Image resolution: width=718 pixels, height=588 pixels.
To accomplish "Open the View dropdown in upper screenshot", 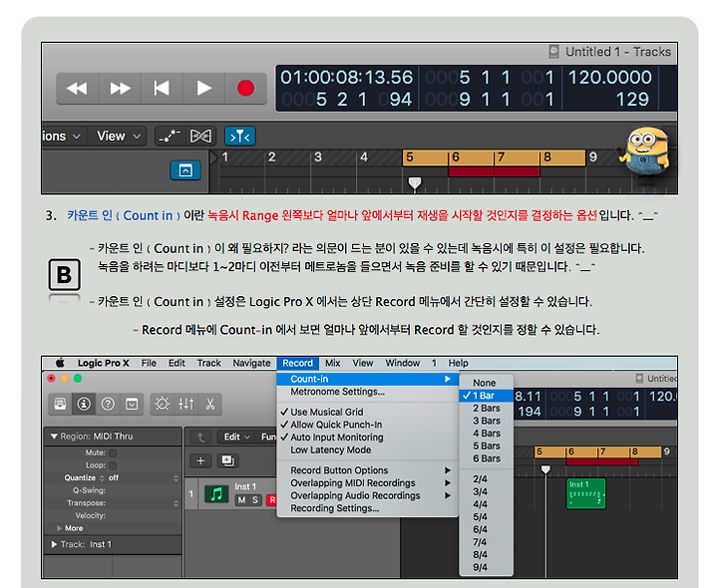I will (x=118, y=136).
